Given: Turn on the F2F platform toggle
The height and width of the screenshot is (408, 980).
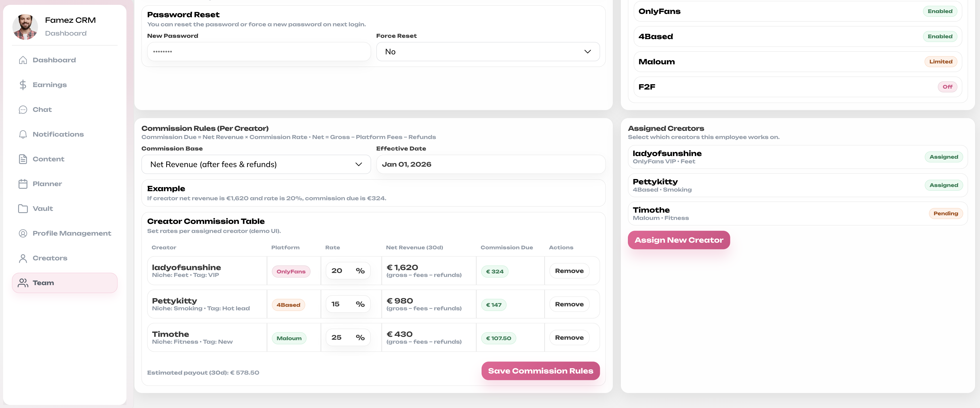Looking at the screenshot, I should 948,87.
